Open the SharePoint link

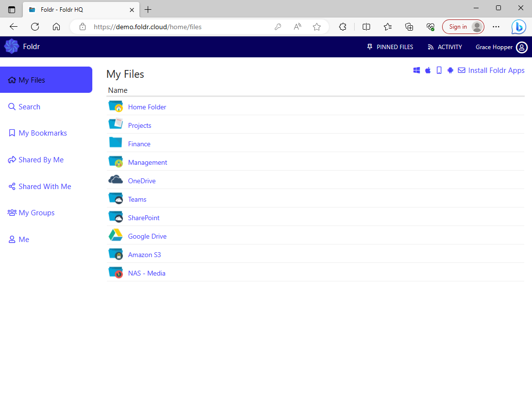click(143, 218)
